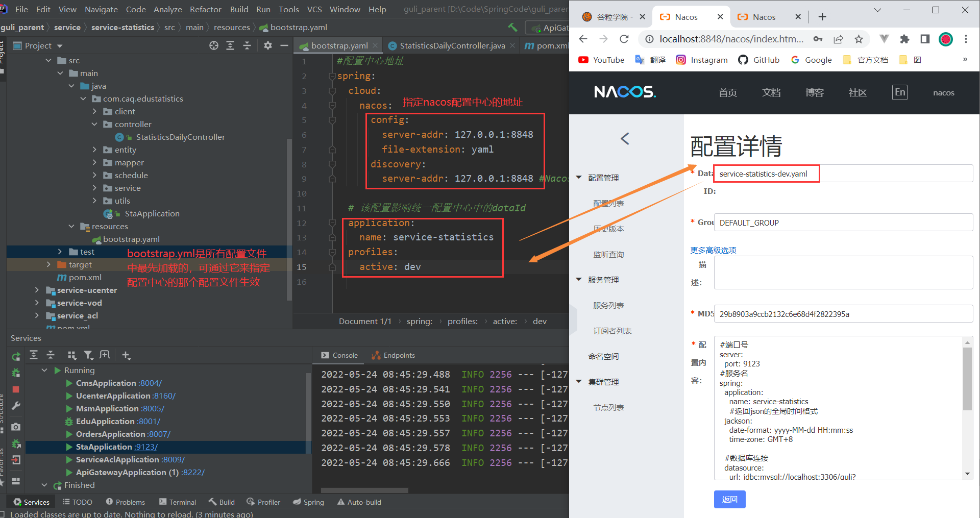Collapse the Running node in Services

(44, 370)
